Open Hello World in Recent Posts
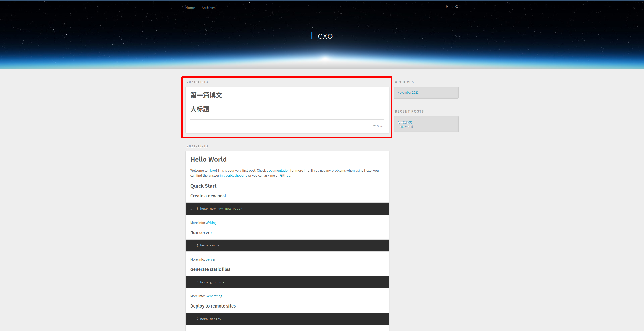The width and height of the screenshot is (644, 331). pos(405,127)
